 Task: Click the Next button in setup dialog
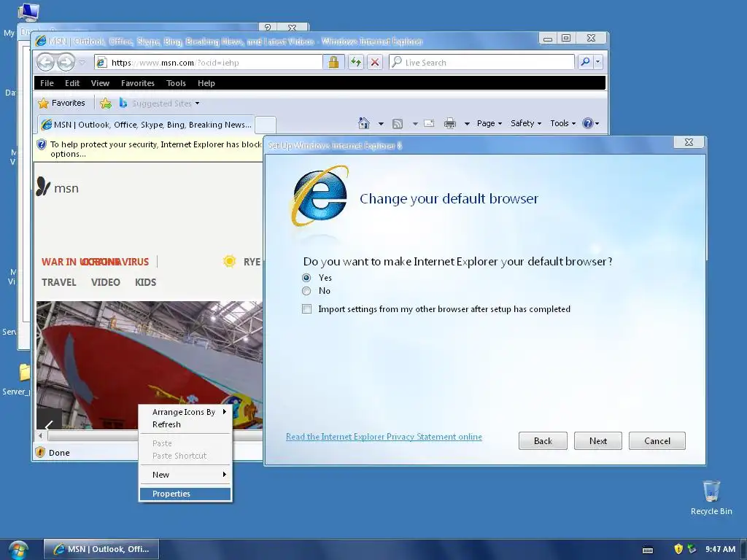(598, 441)
